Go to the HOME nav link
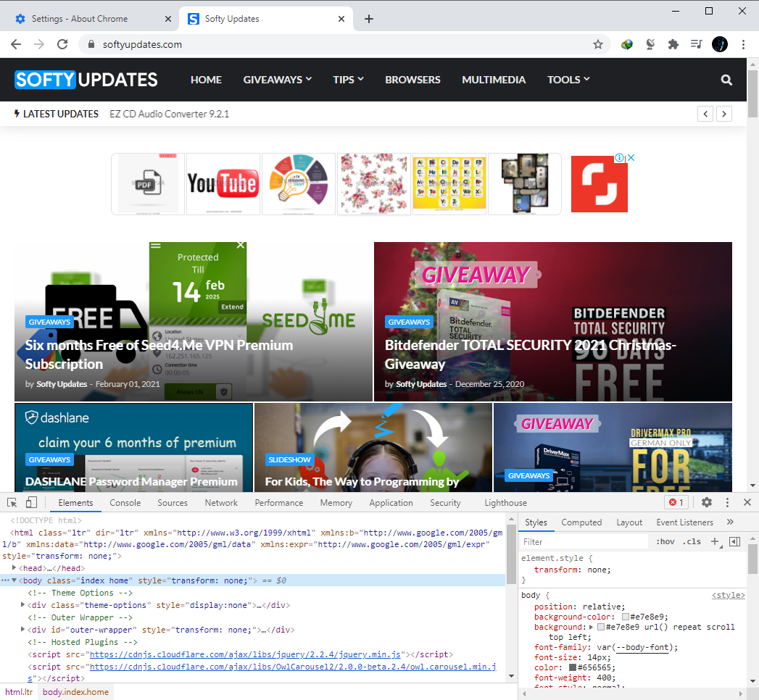 point(206,80)
